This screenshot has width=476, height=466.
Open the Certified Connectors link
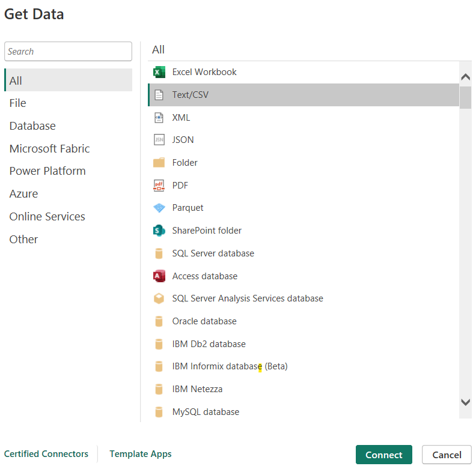[x=46, y=454]
